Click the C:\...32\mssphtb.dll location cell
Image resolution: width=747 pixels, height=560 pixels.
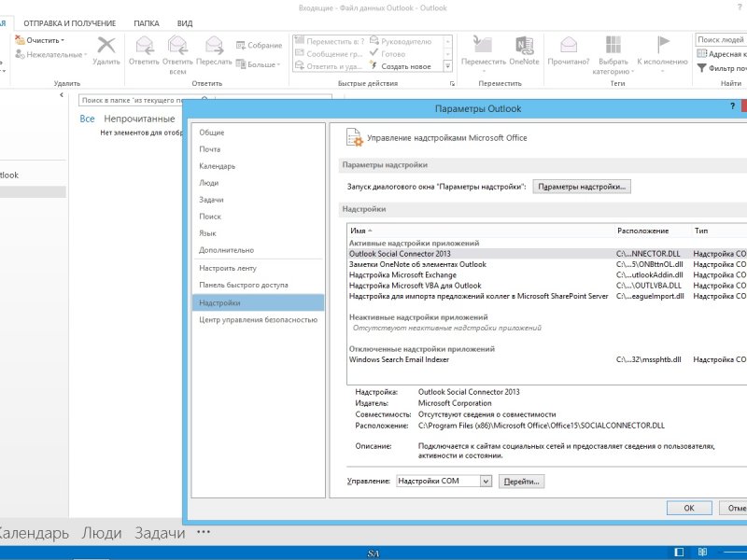point(648,359)
